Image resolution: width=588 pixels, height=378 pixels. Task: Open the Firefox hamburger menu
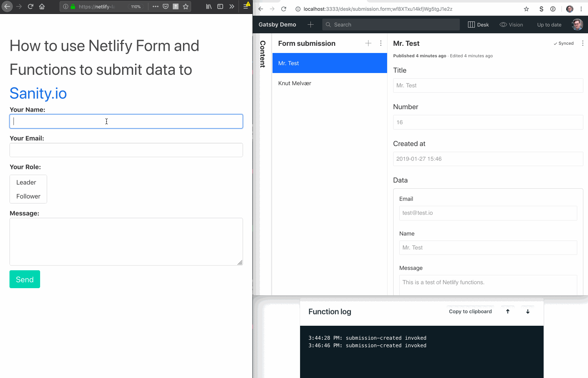coord(246,6)
